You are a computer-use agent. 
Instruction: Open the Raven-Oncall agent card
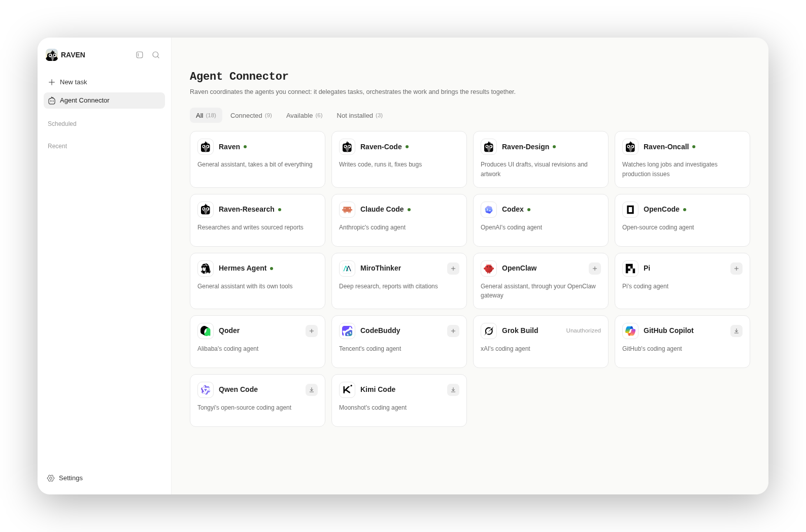(682, 159)
